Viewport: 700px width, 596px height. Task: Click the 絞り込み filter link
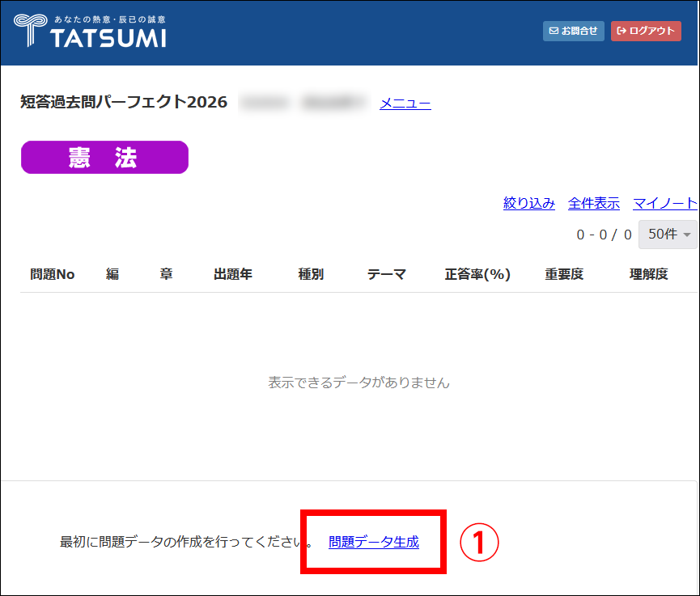pos(528,203)
